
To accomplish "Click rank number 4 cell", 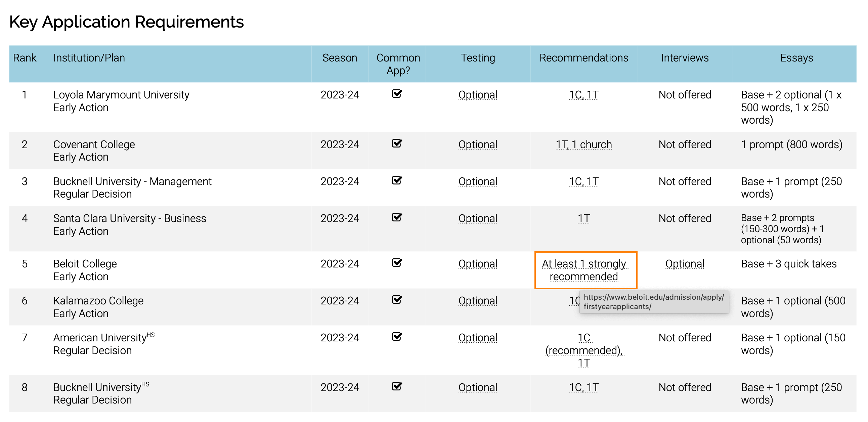I will (25, 218).
